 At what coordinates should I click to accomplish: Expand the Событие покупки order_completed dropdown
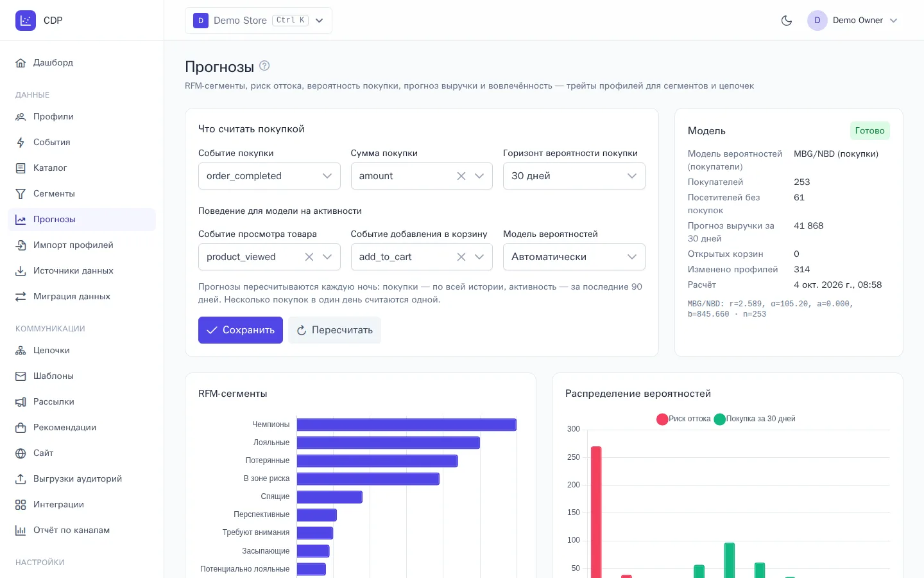269,176
